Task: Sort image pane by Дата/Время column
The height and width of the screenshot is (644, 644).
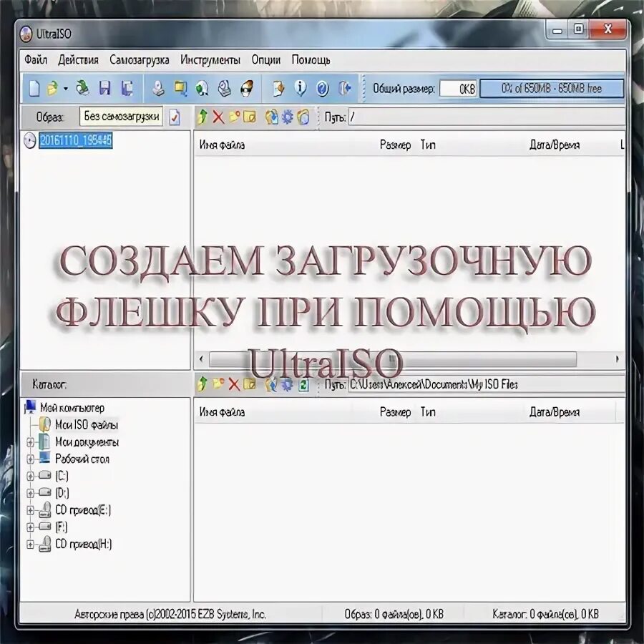Action: [555, 145]
